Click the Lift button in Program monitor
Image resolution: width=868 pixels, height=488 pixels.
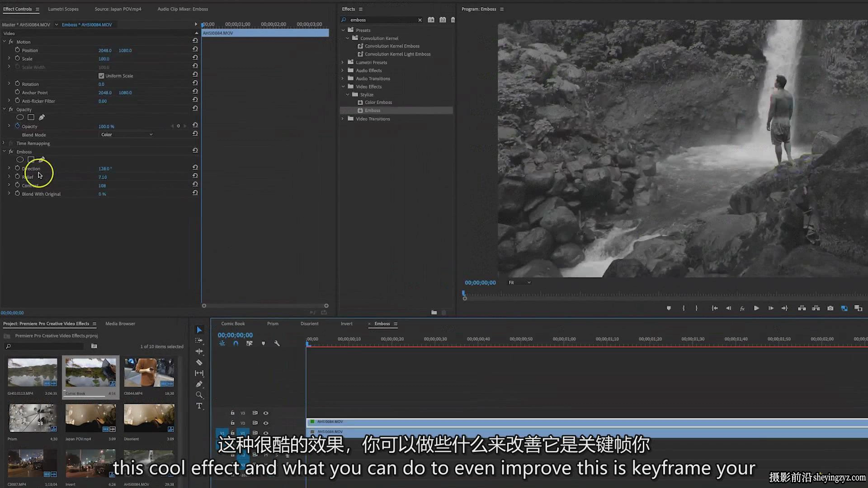[802, 308]
